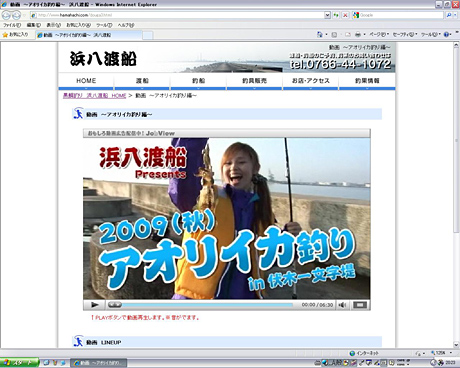Viewport: 460px width, 368px height.
Task: Open the ツール(T) menu in menu bar
Action: coord(104,25)
